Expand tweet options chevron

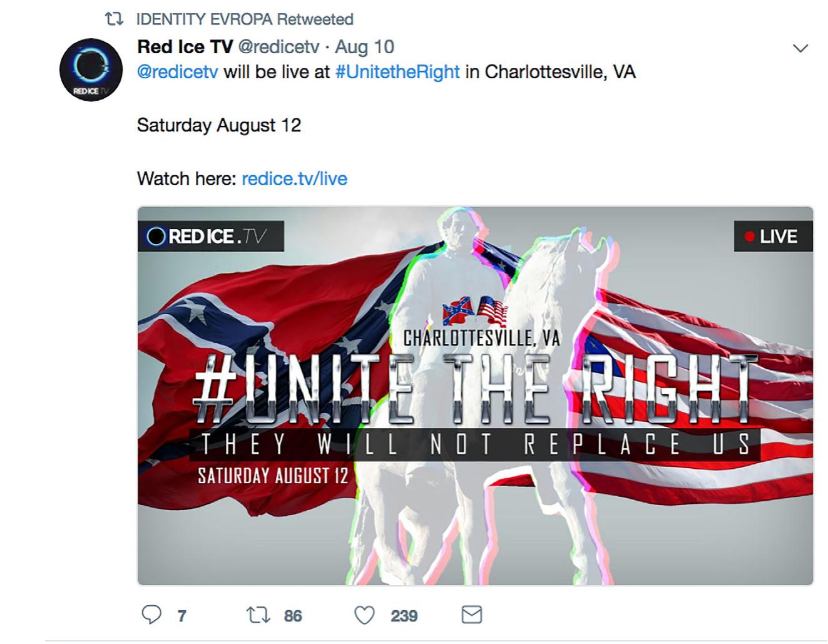click(800, 48)
